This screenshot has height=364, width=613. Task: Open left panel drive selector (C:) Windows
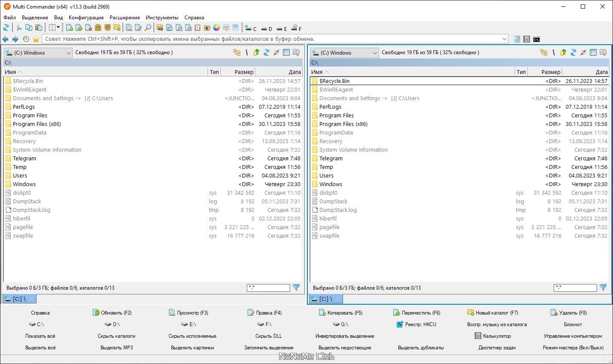tap(38, 53)
